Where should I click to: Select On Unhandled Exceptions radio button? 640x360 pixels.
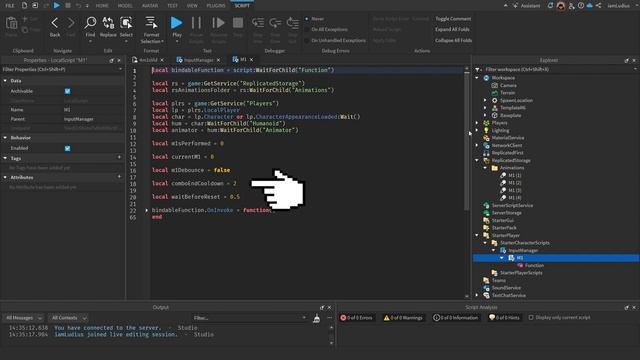point(307,40)
